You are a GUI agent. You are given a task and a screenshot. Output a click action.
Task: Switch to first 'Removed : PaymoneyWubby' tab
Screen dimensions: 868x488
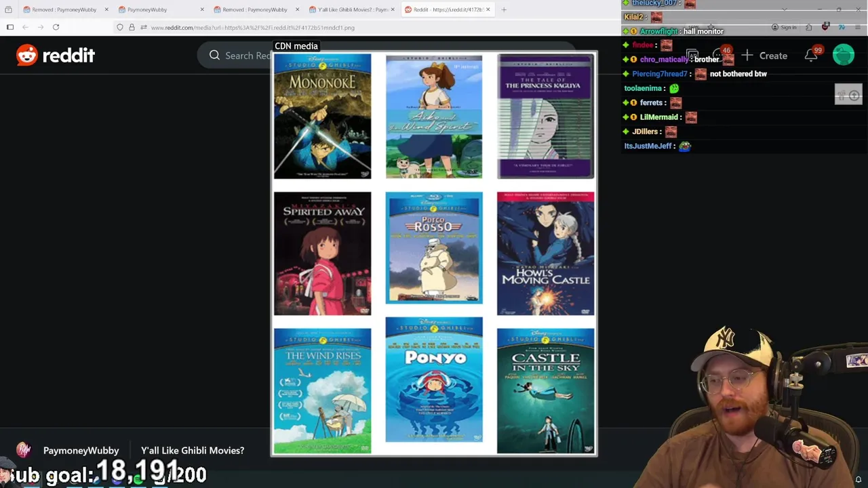tap(64, 9)
